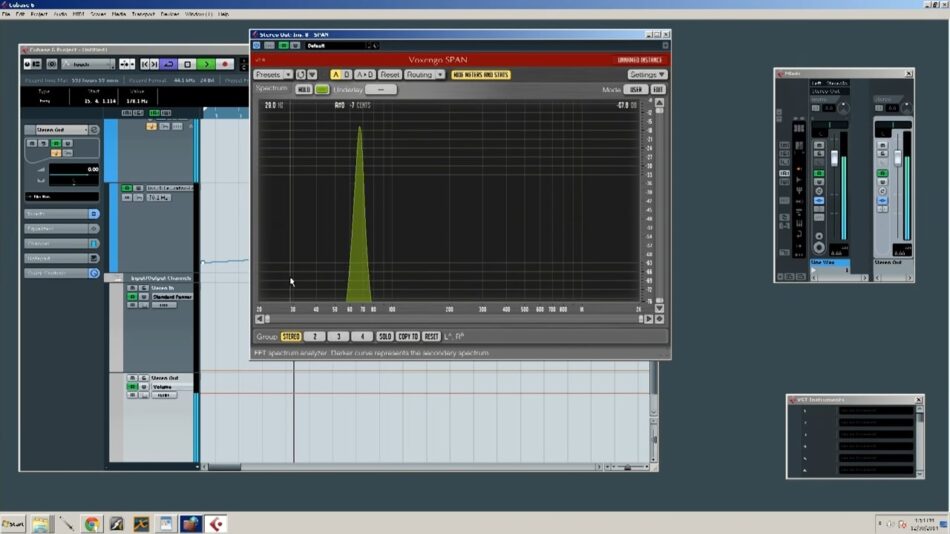Click the Stop button in Cubase toolbar
Viewport: 950px width, 534px height.
tap(188, 64)
